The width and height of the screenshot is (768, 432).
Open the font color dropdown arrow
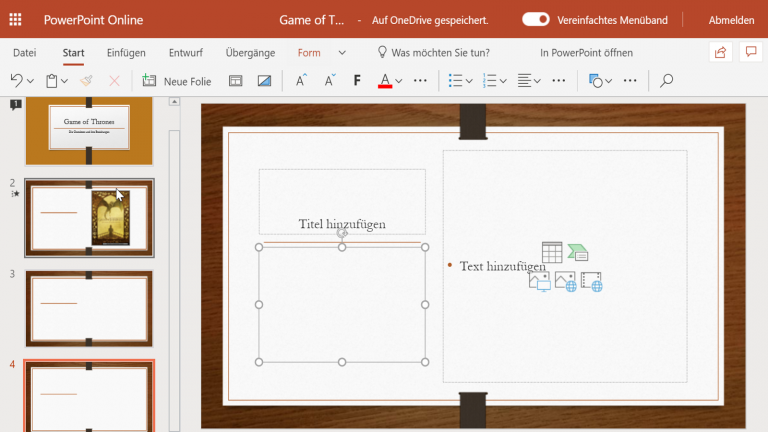point(399,81)
